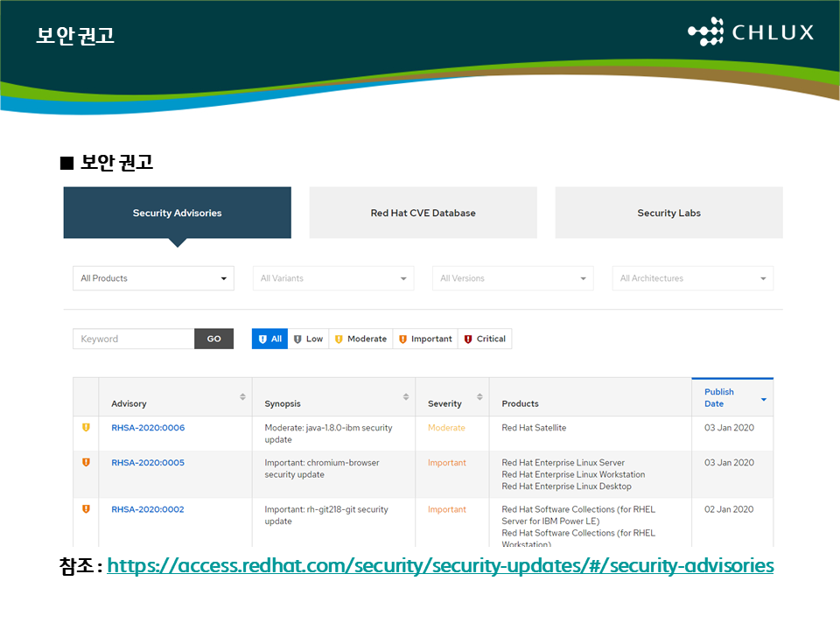The image size is (840, 630).
Task: Click the rh-git218-git security update synopsis
Action: (x=326, y=514)
